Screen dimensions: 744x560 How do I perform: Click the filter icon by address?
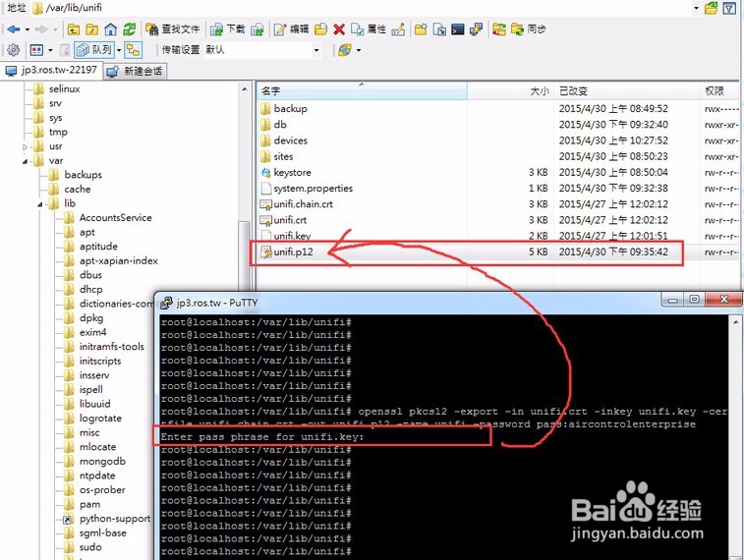pos(729,8)
